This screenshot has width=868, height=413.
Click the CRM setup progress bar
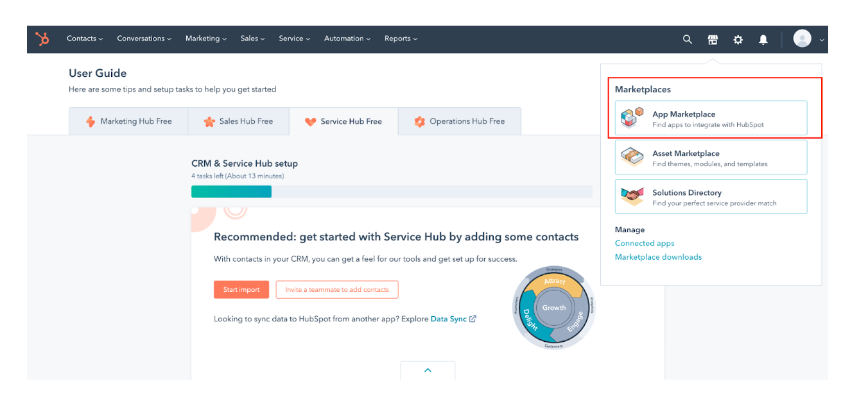point(392,192)
